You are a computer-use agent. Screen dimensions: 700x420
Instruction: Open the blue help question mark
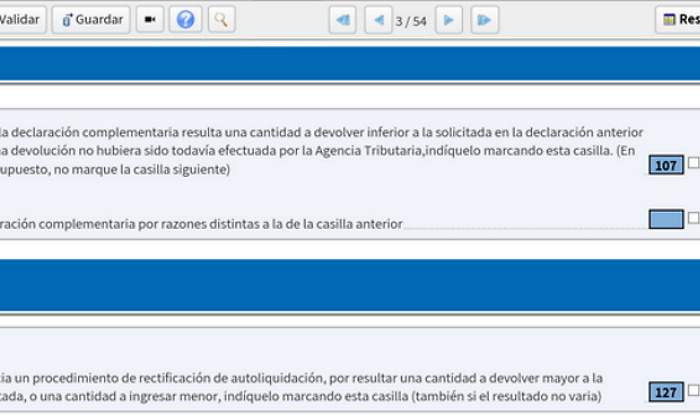pyautogui.click(x=185, y=20)
